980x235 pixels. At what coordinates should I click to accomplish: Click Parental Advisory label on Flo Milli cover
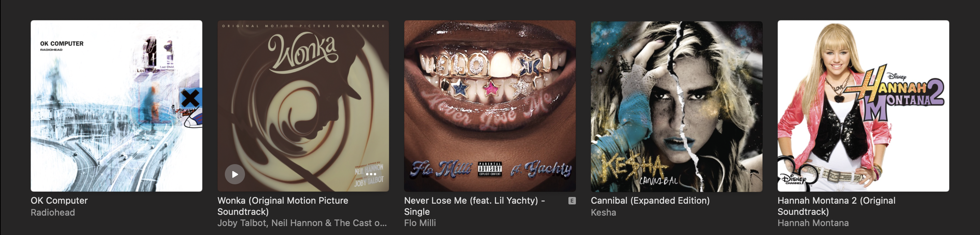490,169
